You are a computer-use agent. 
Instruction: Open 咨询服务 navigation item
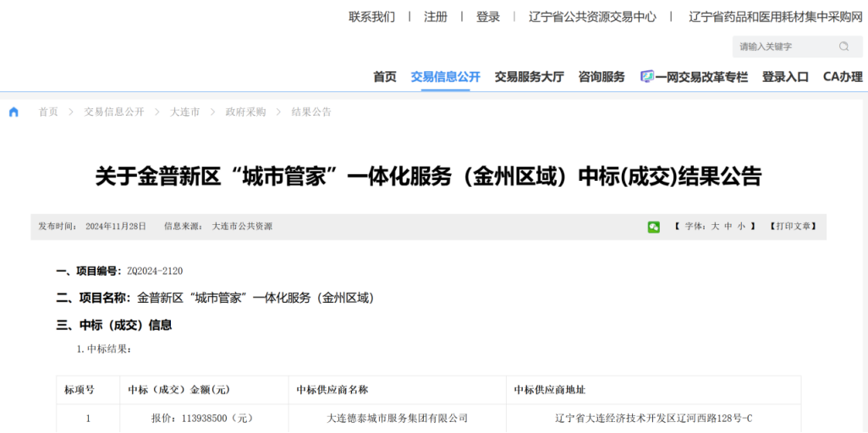pyautogui.click(x=602, y=77)
